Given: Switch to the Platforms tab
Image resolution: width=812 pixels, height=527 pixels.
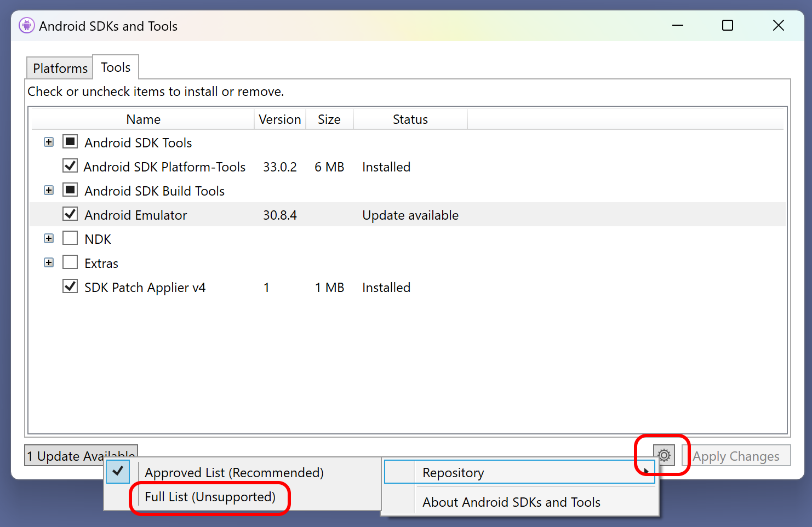Looking at the screenshot, I should [x=60, y=68].
